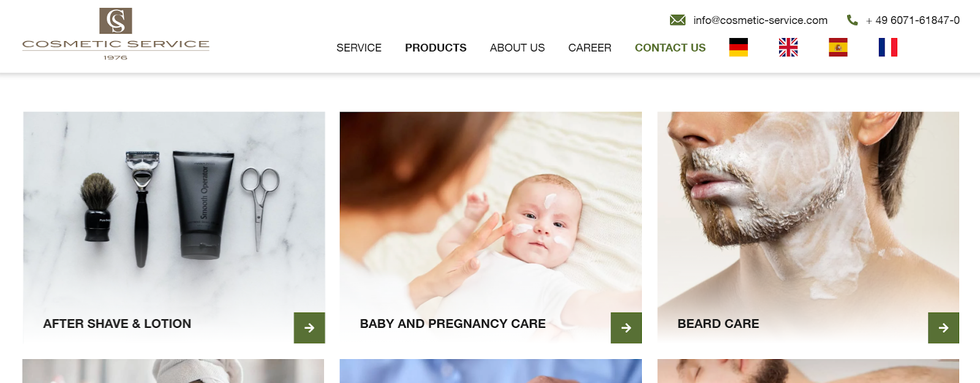Open Beard Care via green arrow
This screenshot has height=383, width=980.
[943, 328]
